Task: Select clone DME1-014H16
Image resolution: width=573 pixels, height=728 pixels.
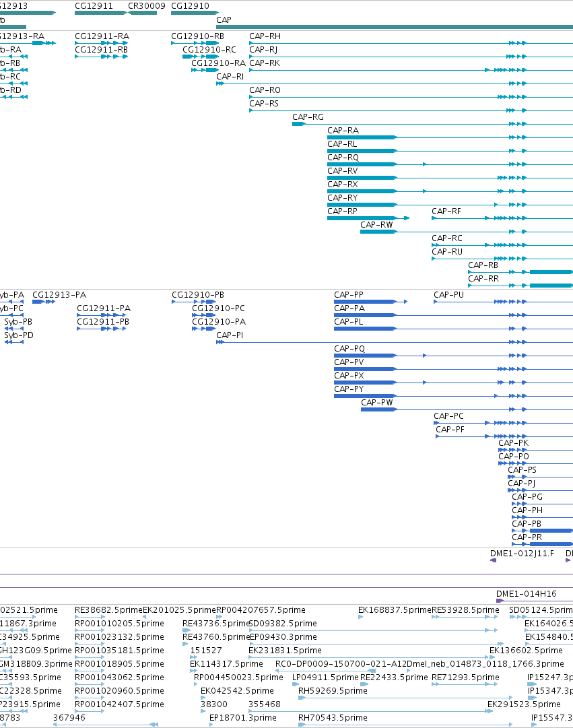Action: coord(526,594)
